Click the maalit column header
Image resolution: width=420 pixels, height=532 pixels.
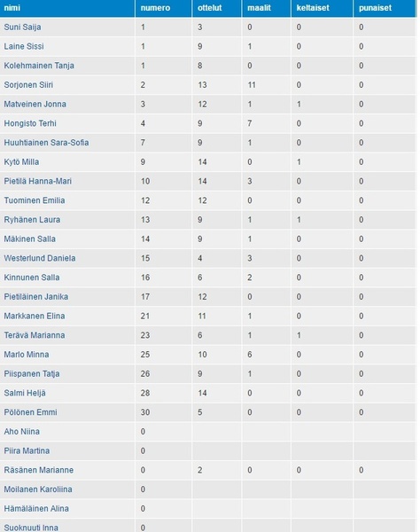pos(259,7)
